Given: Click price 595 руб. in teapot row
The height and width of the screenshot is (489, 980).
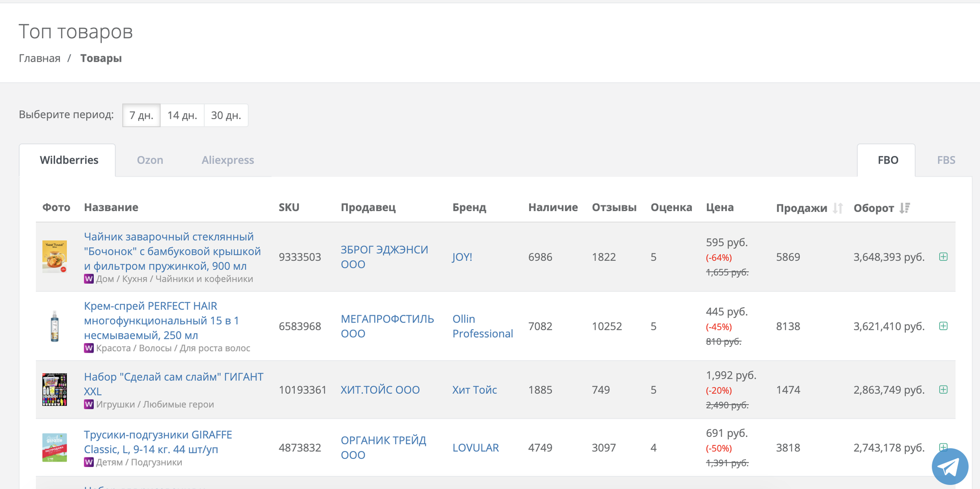Looking at the screenshot, I should (727, 243).
